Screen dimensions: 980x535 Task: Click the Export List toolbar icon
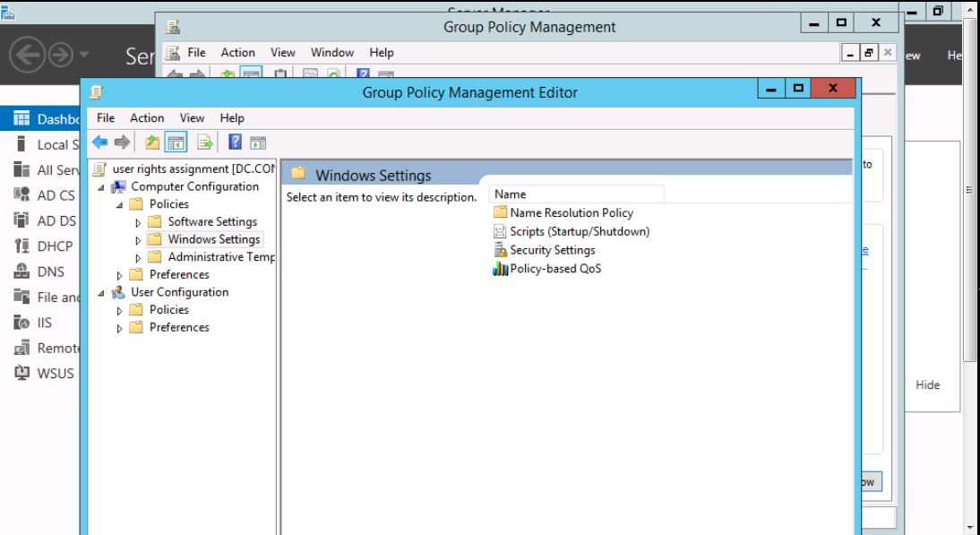click(205, 142)
